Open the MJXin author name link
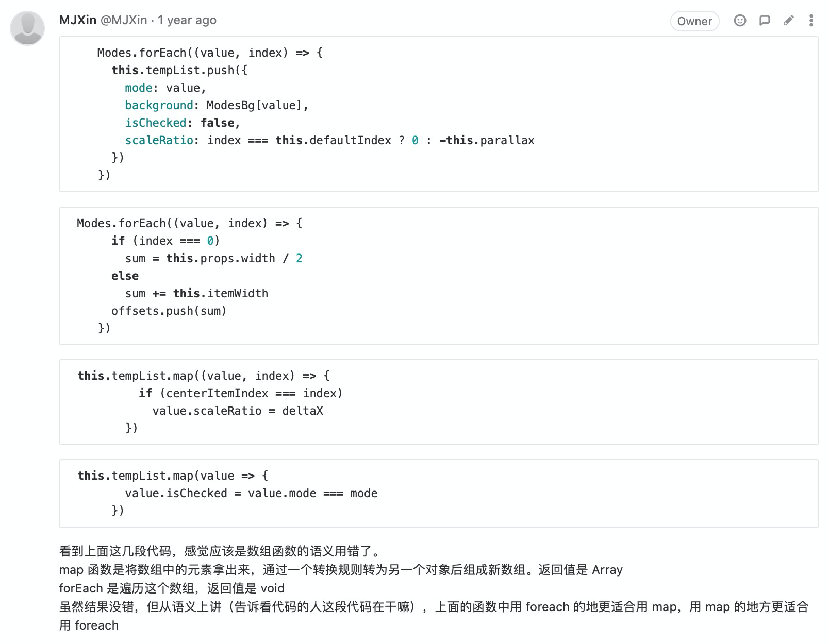The height and width of the screenshot is (644, 829). [x=78, y=20]
